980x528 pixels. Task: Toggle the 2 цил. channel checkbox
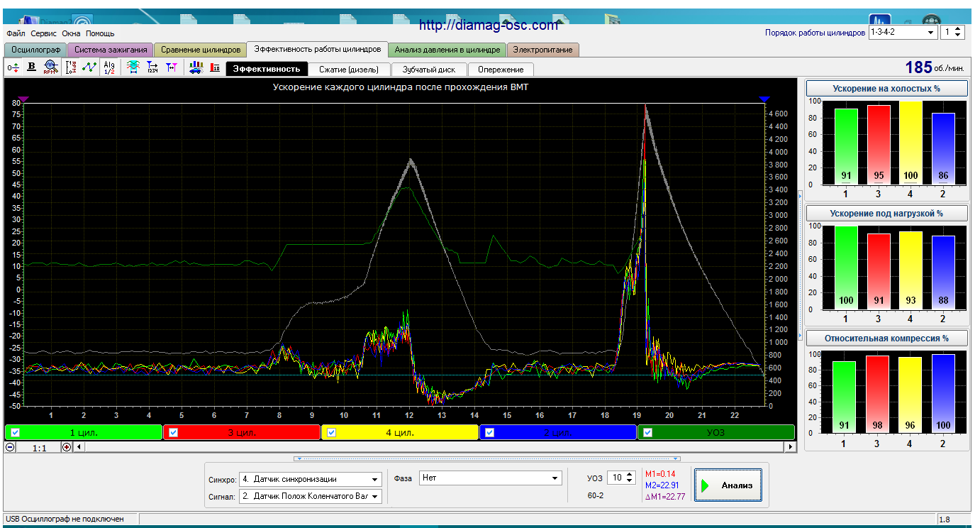489,432
